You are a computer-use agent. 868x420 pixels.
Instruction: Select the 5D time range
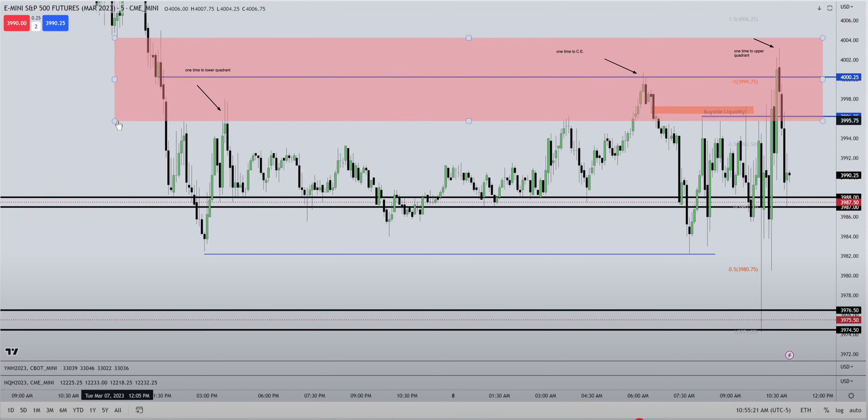click(x=23, y=410)
